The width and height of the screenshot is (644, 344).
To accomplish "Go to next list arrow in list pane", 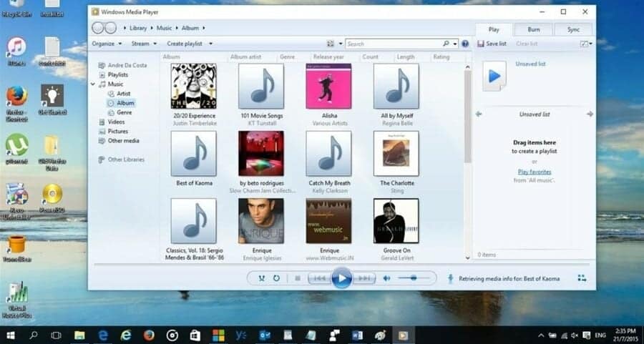I will tap(590, 114).
